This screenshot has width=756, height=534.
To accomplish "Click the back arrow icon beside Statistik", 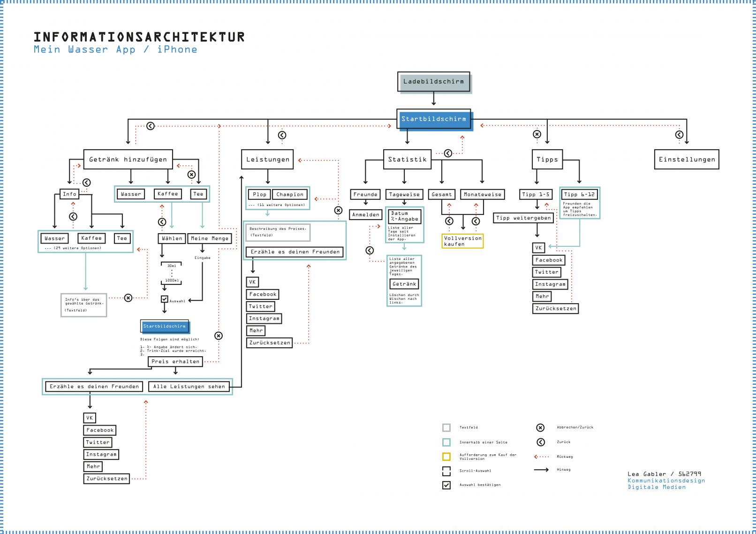I will [x=448, y=153].
